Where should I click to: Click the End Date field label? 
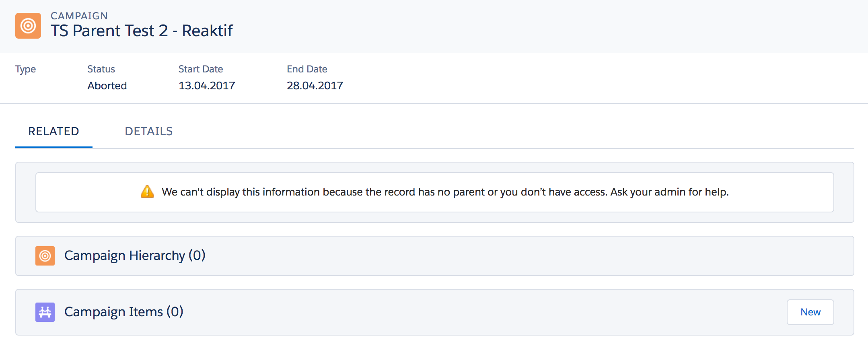(x=307, y=69)
